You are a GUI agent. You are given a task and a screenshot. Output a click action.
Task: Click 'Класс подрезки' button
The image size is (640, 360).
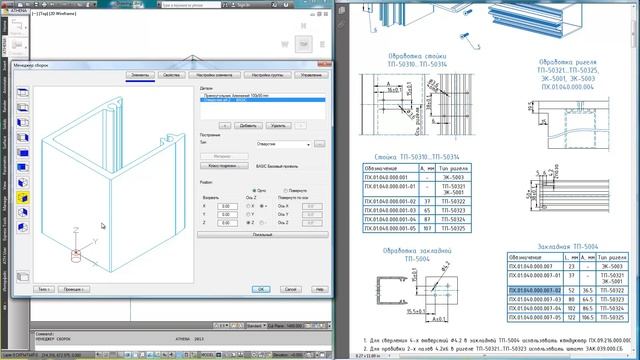224,166
